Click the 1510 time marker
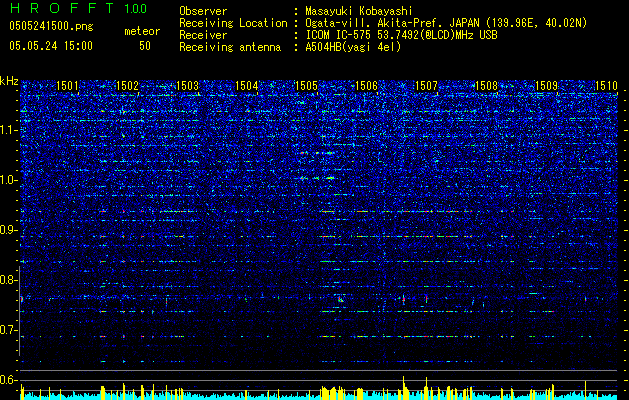 (x=606, y=85)
